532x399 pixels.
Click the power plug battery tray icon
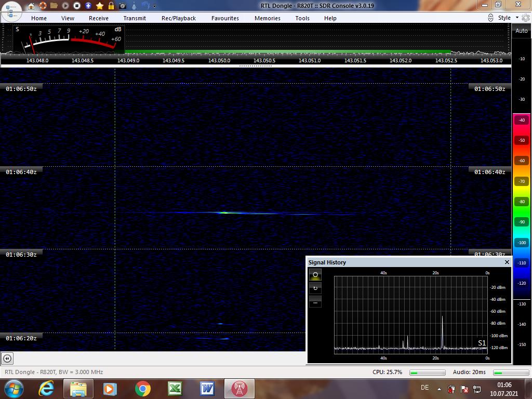451,389
